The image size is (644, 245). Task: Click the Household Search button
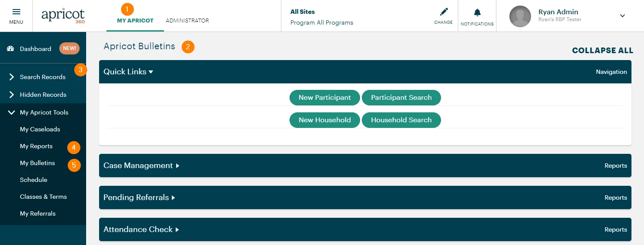click(401, 120)
